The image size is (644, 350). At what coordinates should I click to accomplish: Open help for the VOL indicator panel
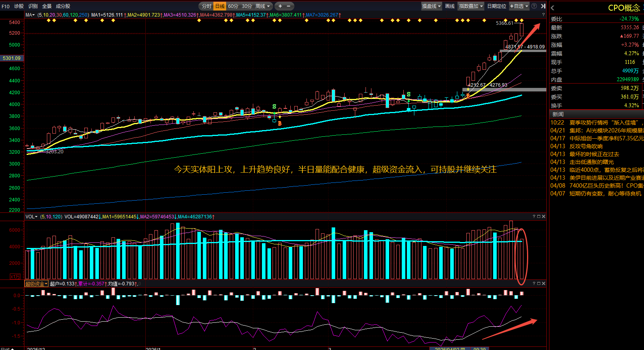tap(534, 216)
